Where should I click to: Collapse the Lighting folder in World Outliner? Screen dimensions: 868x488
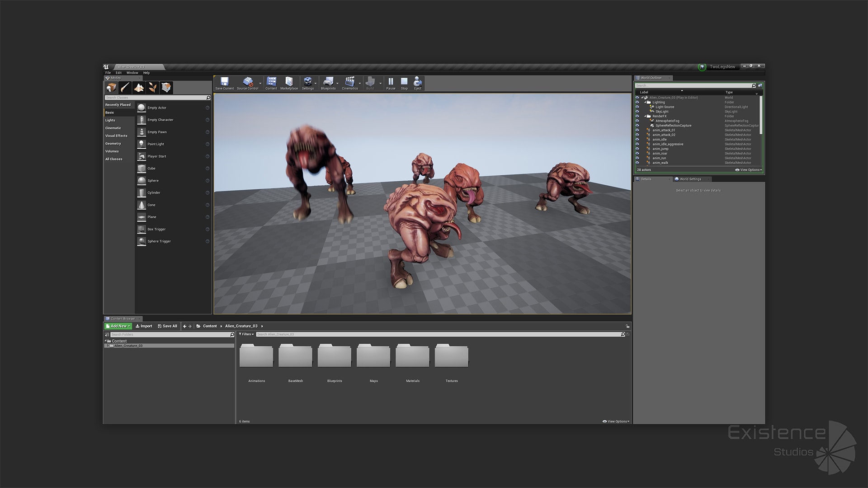[645, 102]
